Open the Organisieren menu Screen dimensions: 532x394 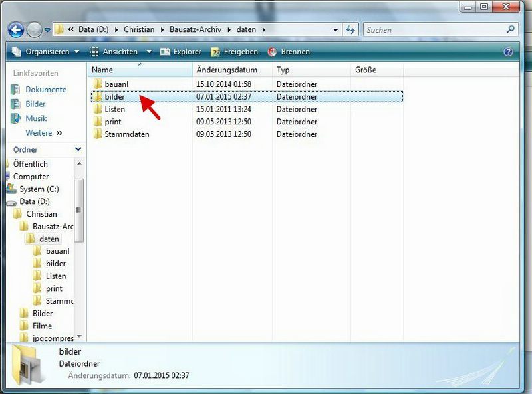[x=45, y=52]
